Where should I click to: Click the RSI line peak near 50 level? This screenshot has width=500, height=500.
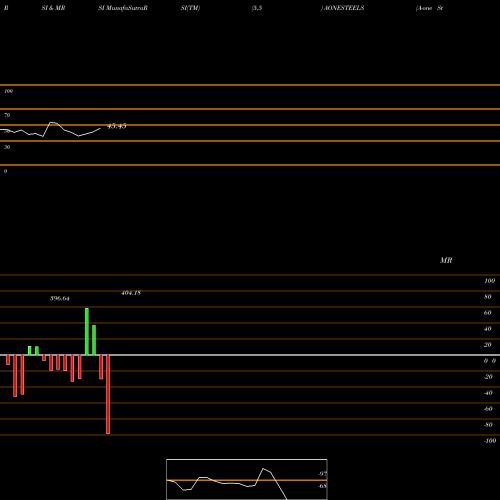(x=53, y=123)
